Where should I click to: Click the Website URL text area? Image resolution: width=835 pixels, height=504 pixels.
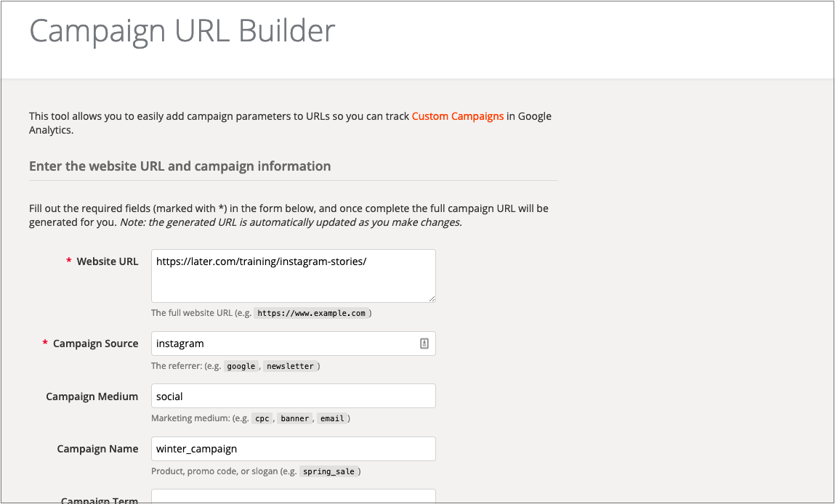294,276
